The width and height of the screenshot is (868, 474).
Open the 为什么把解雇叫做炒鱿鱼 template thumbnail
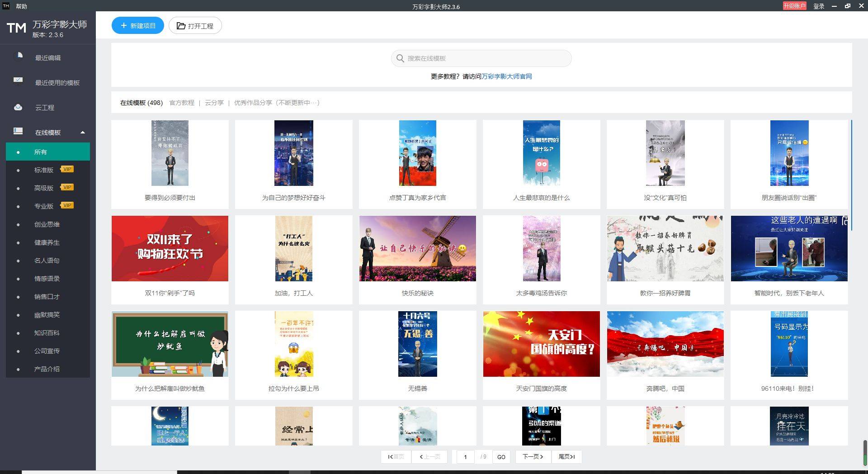[170, 344]
